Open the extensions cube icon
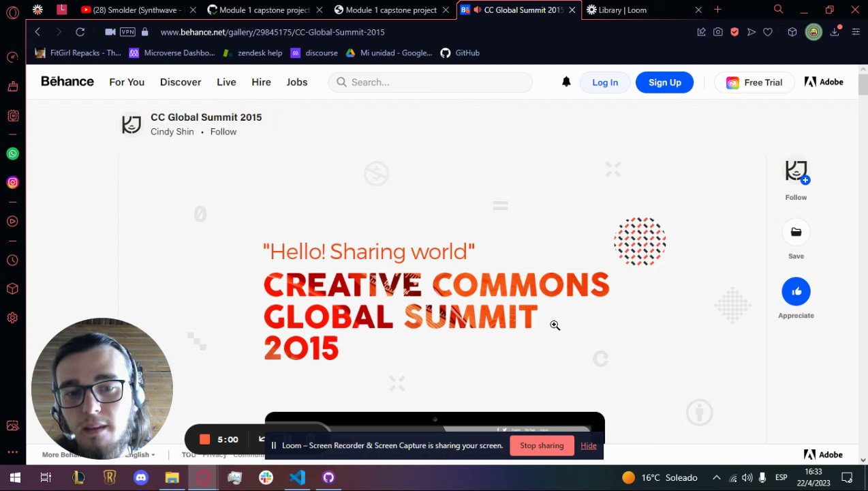This screenshot has height=491, width=868. tap(792, 32)
